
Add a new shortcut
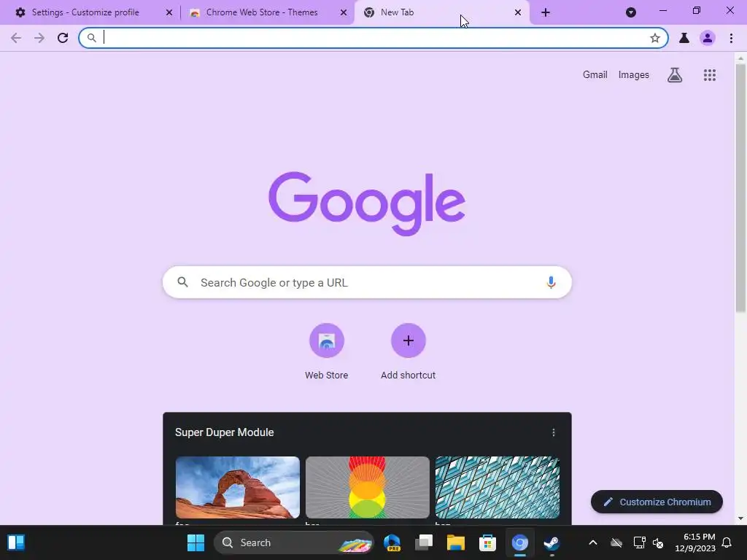[409, 351]
